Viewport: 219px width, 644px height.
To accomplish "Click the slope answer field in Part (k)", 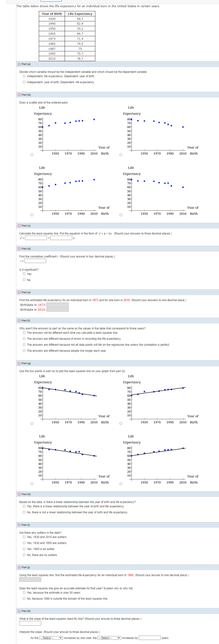I will (30, 623).
